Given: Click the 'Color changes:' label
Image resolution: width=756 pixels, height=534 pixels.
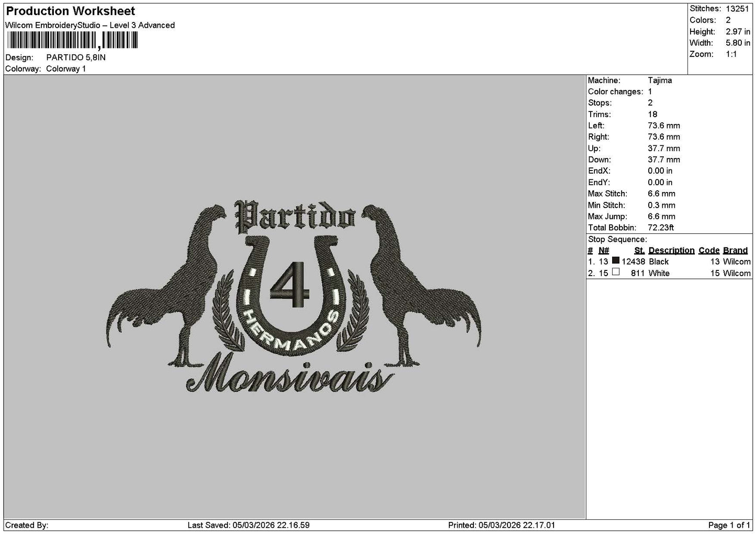Looking at the screenshot, I should pyautogui.click(x=615, y=92).
